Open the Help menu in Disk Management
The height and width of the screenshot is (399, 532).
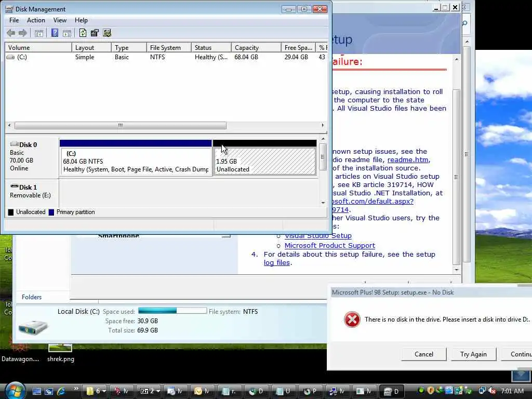click(81, 20)
